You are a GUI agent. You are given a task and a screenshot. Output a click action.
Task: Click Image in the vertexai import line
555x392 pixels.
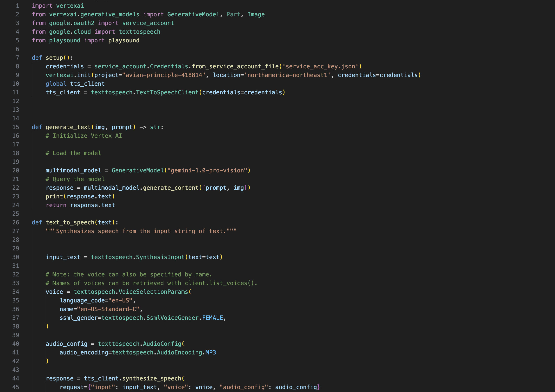point(256,14)
